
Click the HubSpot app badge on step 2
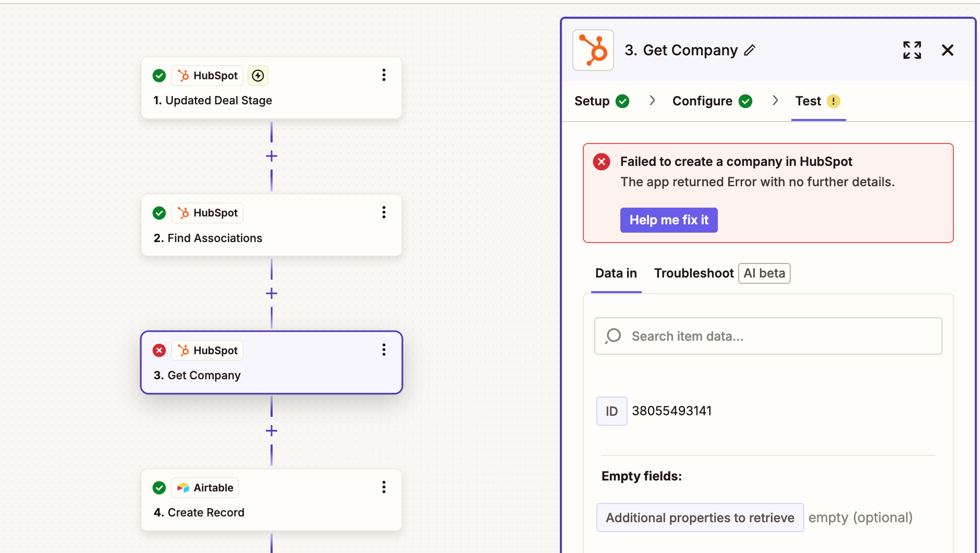click(x=207, y=213)
